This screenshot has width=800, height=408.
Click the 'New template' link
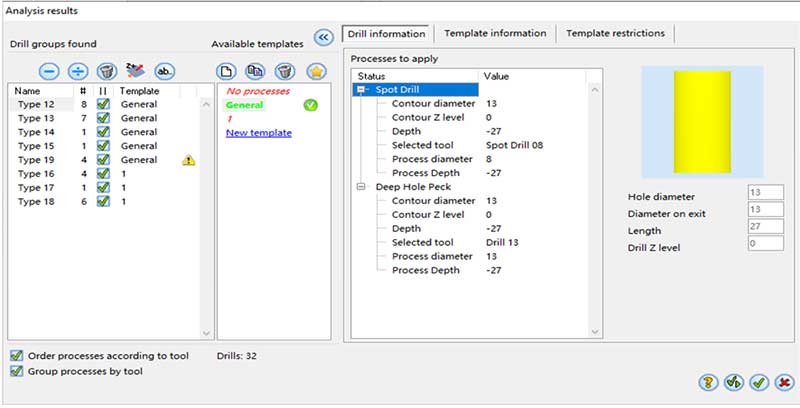[258, 133]
